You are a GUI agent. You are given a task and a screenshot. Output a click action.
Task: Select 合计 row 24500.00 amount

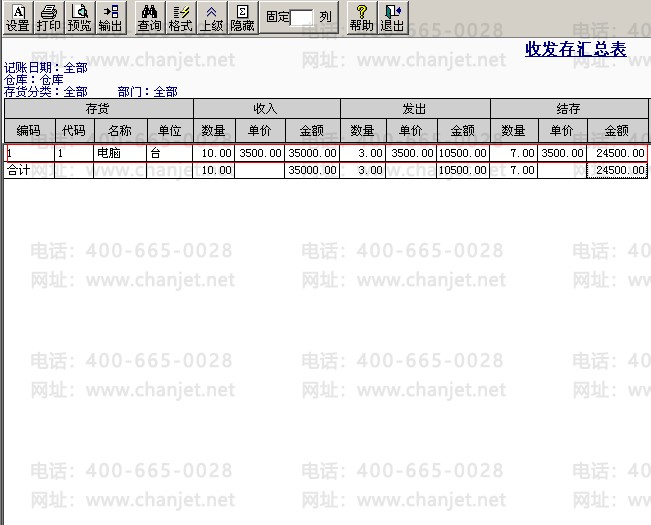coord(617,170)
